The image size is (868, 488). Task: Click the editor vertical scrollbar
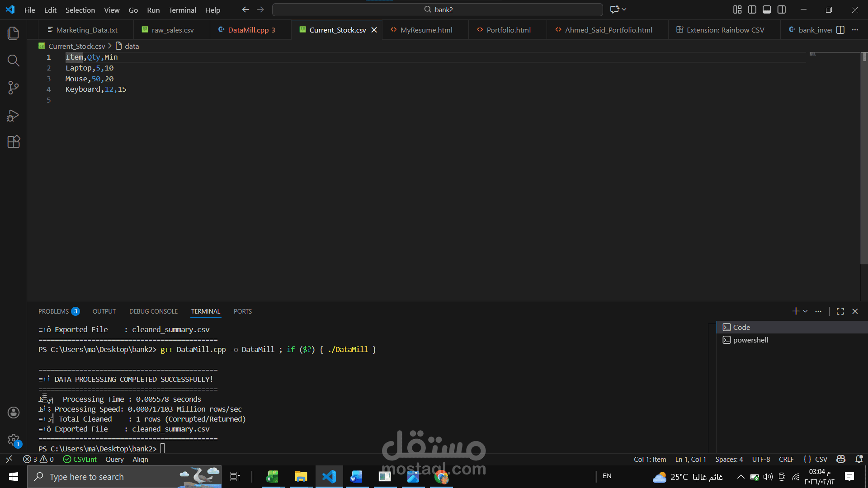[x=864, y=158]
